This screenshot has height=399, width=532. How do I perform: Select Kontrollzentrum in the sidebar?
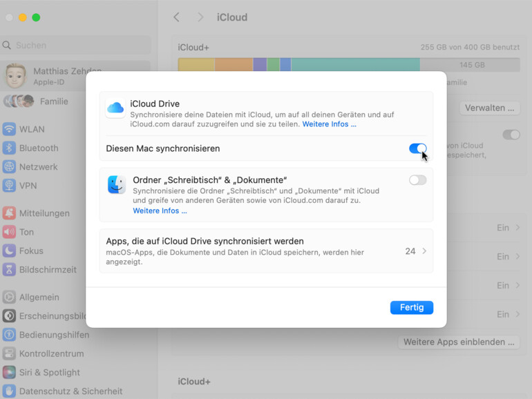(x=52, y=353)
